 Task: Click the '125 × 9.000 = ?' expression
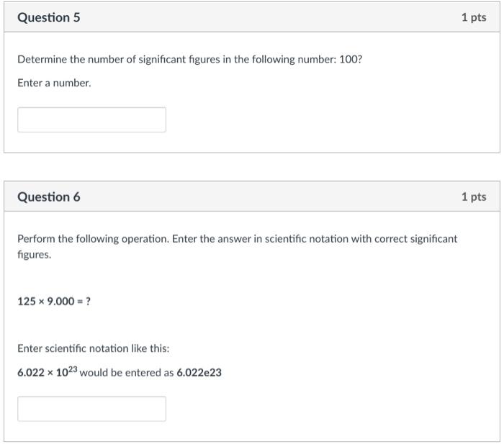54,301
